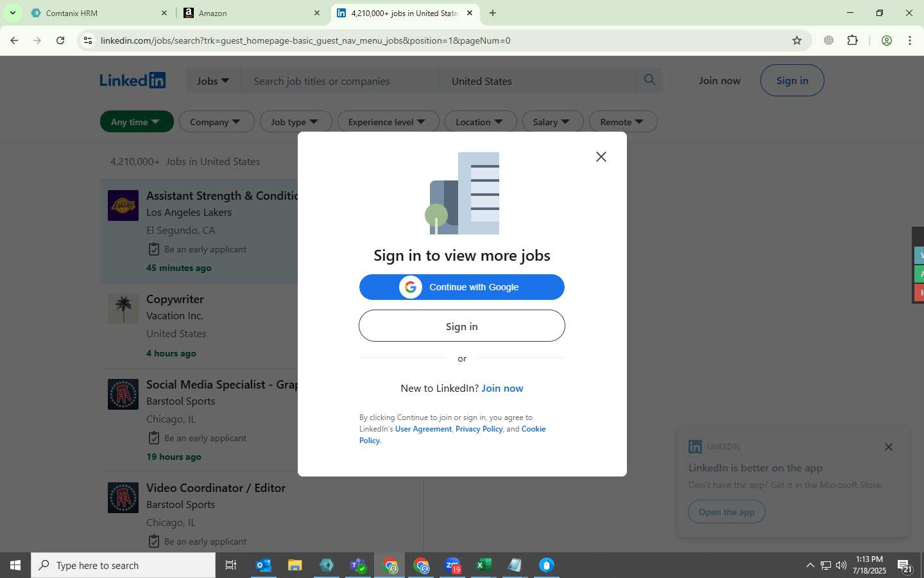The image size is (924, 578).
Task: Click the Barstool logo beside Social Media Specialist
Action: [x=123, y=394]
